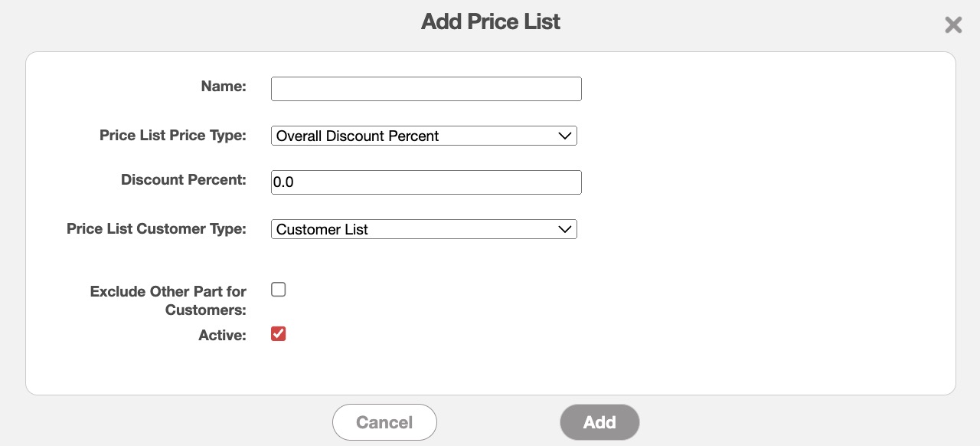Click the arrow beside Overall Discount Percent

(x=565, y=136)
